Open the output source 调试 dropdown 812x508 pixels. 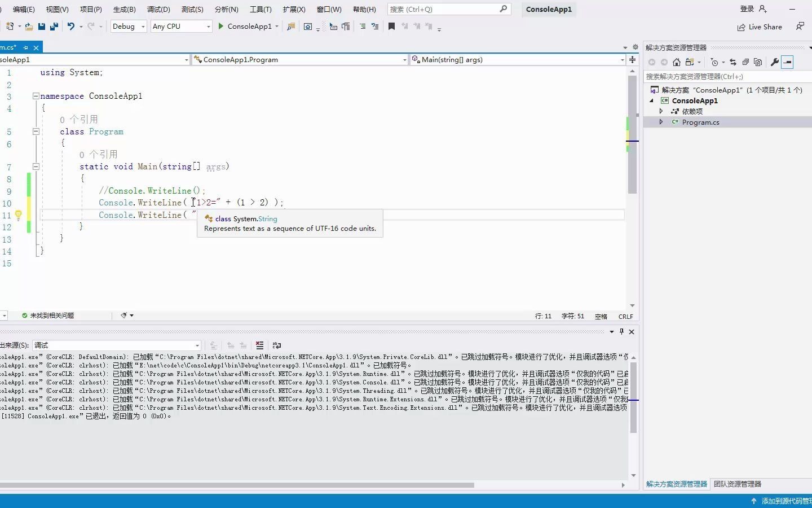[117, 345]
